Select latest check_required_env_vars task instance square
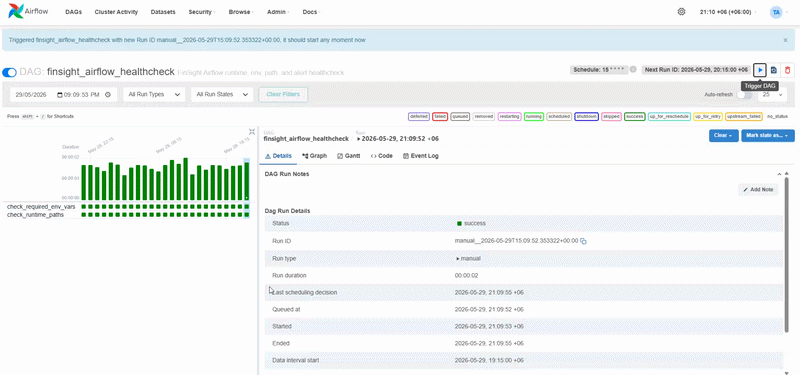Viewport: 800px width, 375px height. coord(247,207)
